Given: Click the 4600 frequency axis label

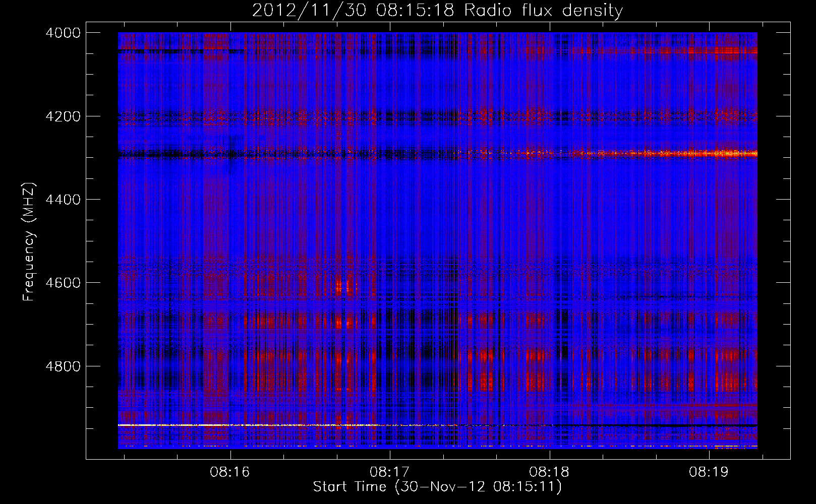Looking at the screenshot, I should coord(63,283).
